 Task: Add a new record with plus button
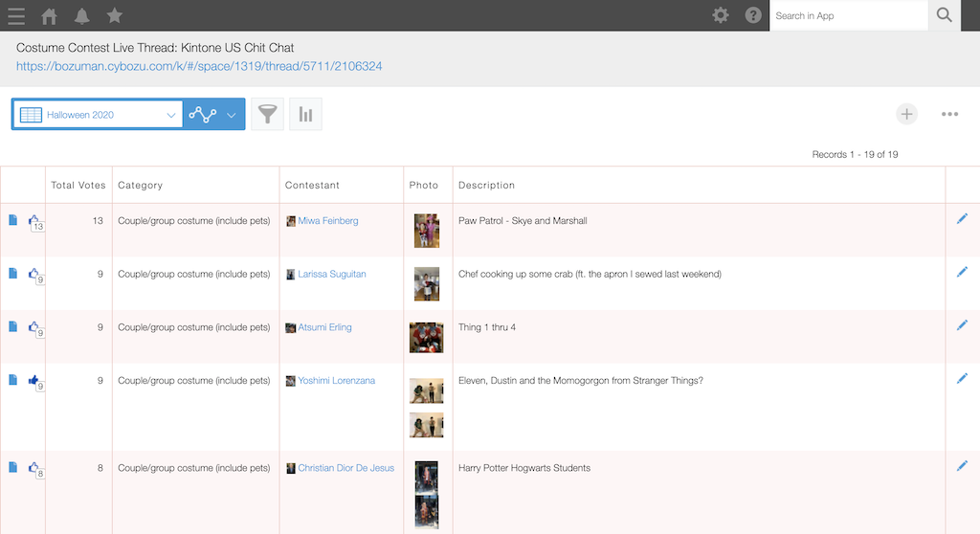click(906, 115)
